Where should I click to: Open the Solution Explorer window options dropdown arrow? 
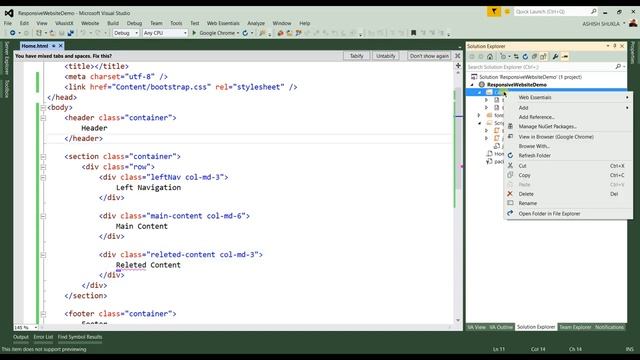pyautogui.click(x=608, y=46)
